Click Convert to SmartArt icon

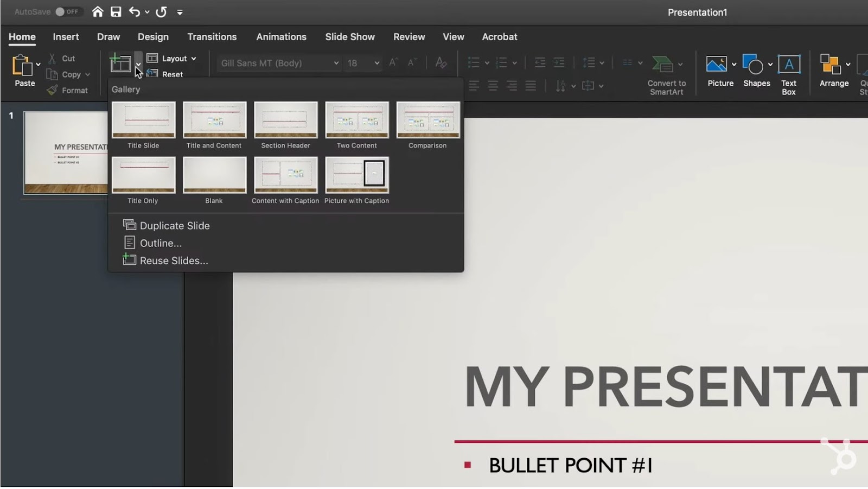pos(662,64)
